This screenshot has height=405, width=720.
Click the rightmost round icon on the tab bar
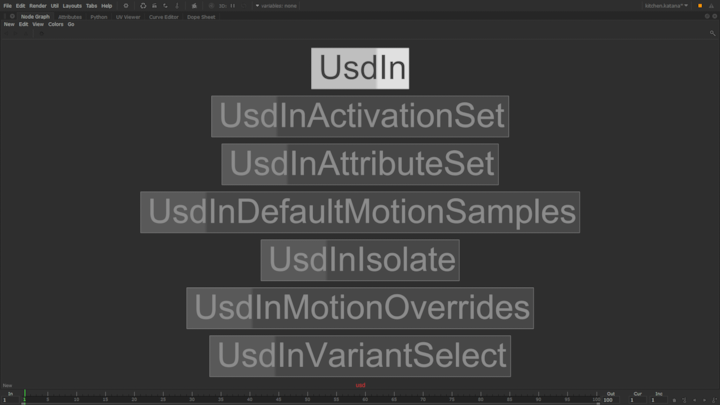pyautogui.click(x=714, y=17)
